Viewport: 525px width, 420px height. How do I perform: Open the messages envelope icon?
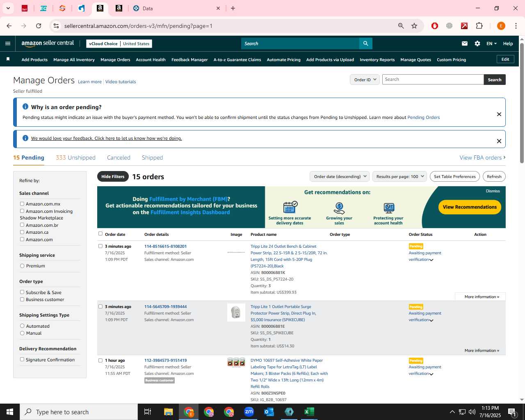coord(465,43)
